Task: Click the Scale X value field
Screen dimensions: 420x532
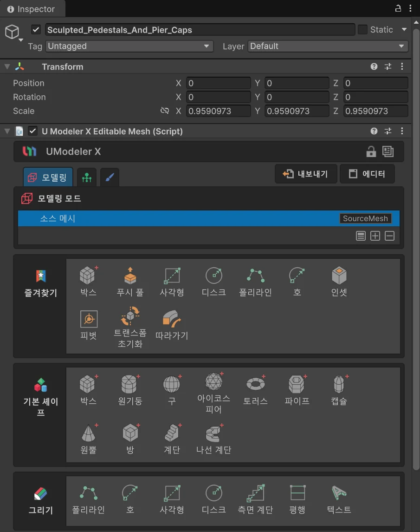Action: 218,111
